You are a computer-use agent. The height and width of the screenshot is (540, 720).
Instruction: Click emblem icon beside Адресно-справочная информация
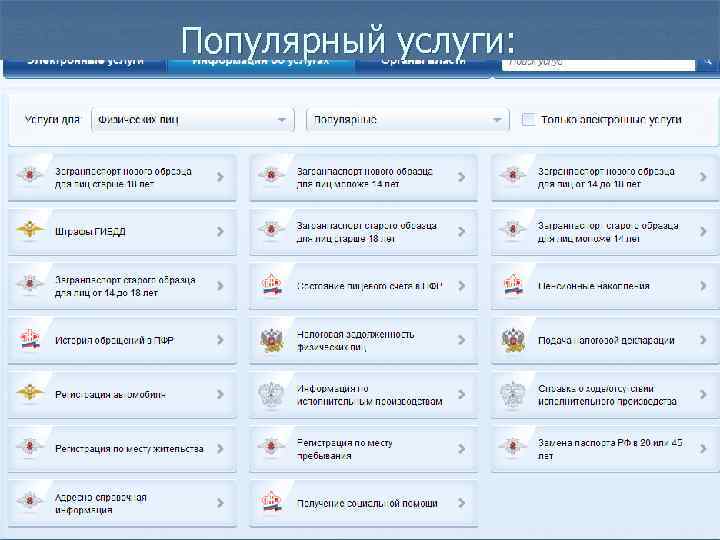[30, 501]
